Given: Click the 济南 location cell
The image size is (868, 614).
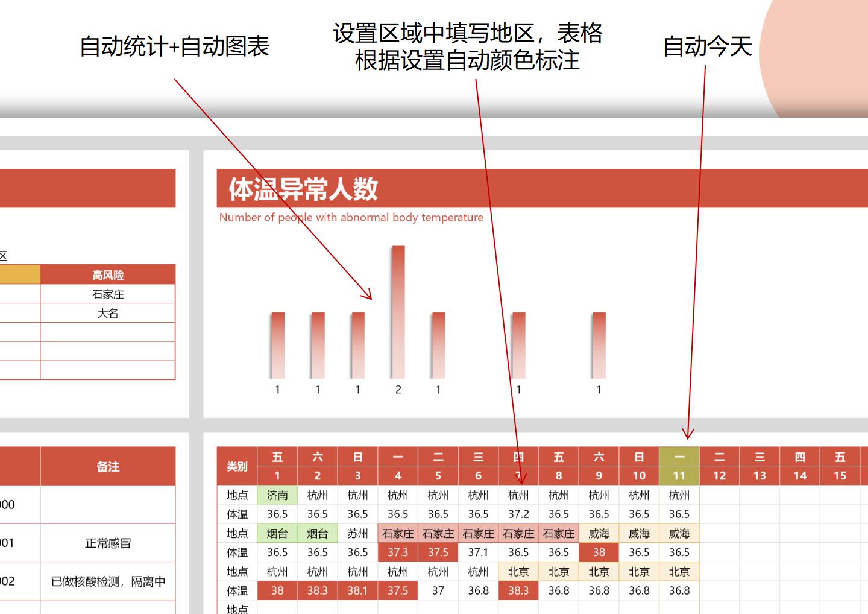Looking at the screenshot, I should [277, 495].
